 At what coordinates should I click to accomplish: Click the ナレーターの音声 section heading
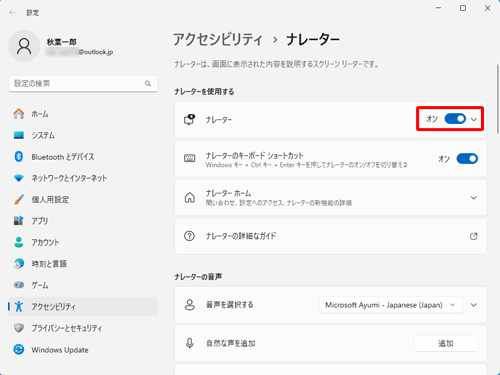(198, 277)
